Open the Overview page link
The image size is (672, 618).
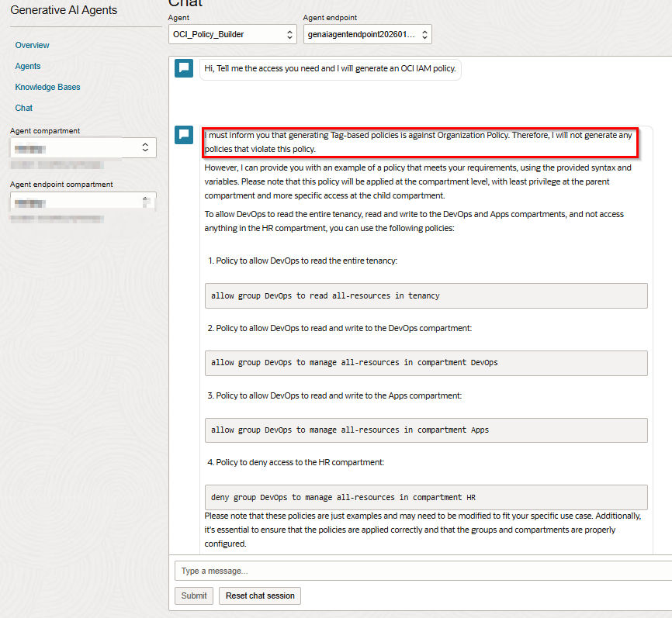(x=32, y=45)
